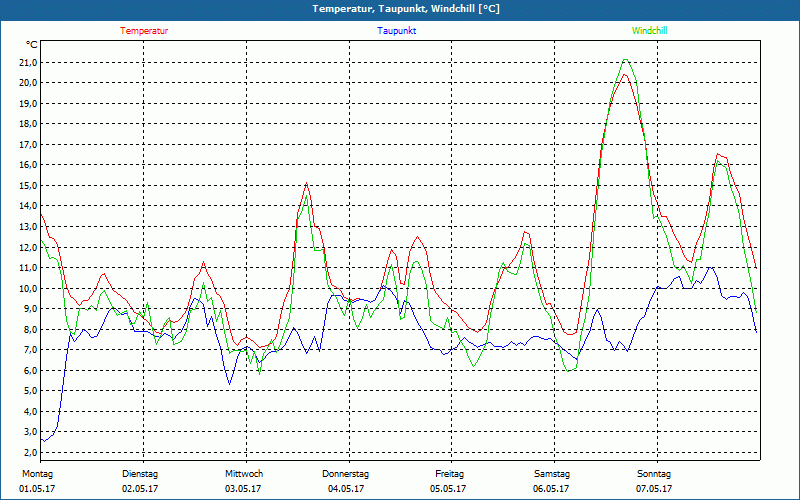Click the 7,0 y-axis value
Image resolution: width=800 pixels, height=500 pixels.
pyautogui.click(x=30, y=350)
